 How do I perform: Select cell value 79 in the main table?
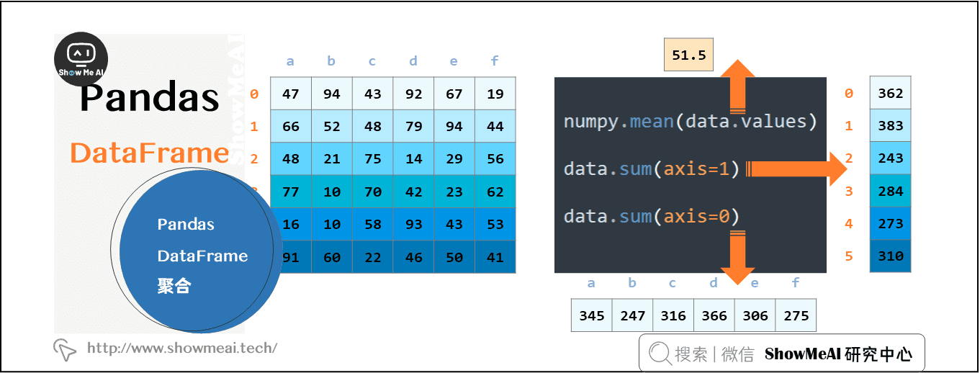413,126
